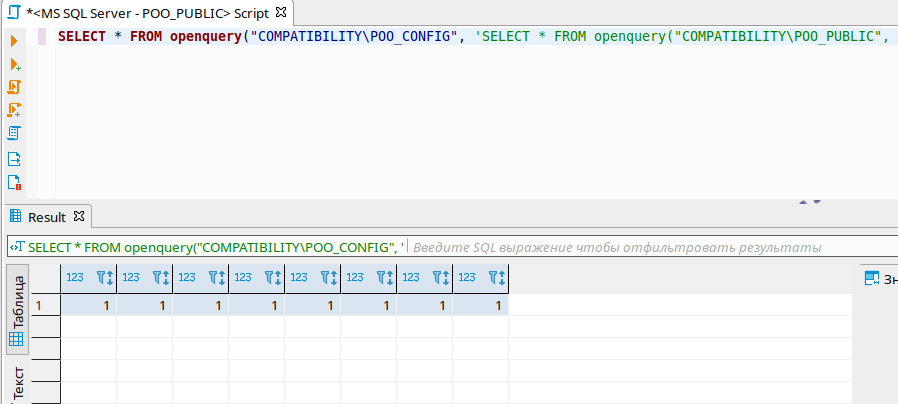
Task: Open the Explain execution plan icon
Action: [x=14, y=133]
